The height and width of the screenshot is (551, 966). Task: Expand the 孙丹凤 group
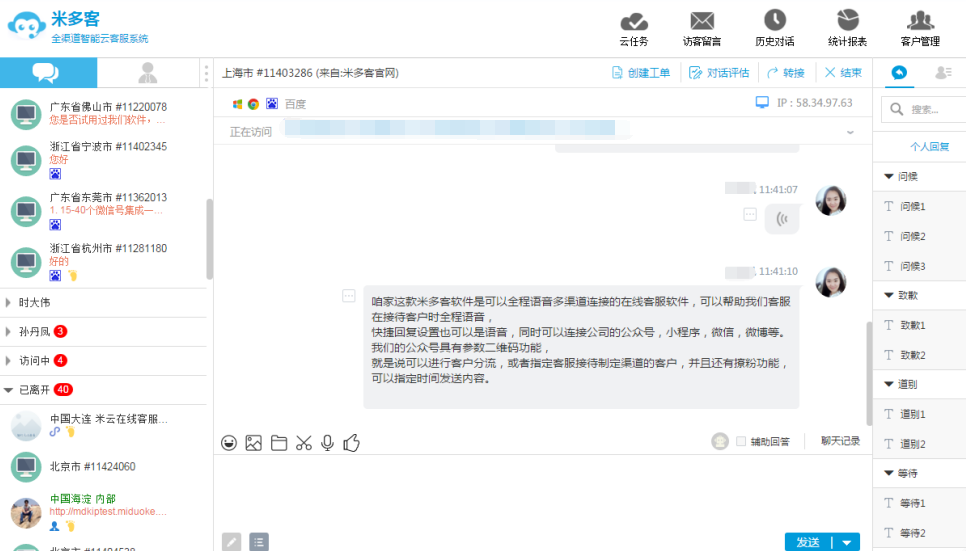(10, 331)
